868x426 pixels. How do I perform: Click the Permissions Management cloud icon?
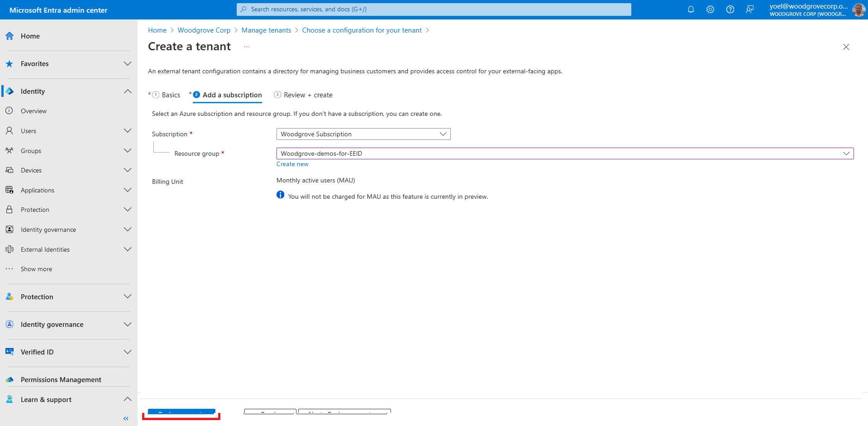coord(10,380)
